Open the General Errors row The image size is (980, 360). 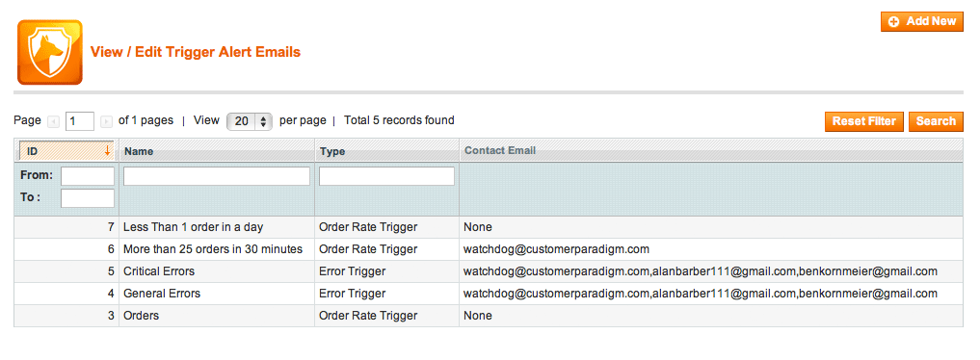pos(489,294)
